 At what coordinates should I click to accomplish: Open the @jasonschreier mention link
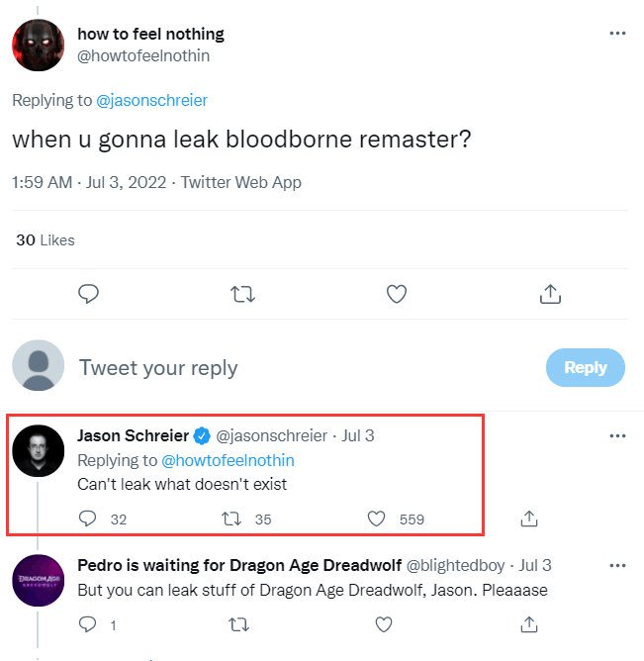tap(151, 100)
